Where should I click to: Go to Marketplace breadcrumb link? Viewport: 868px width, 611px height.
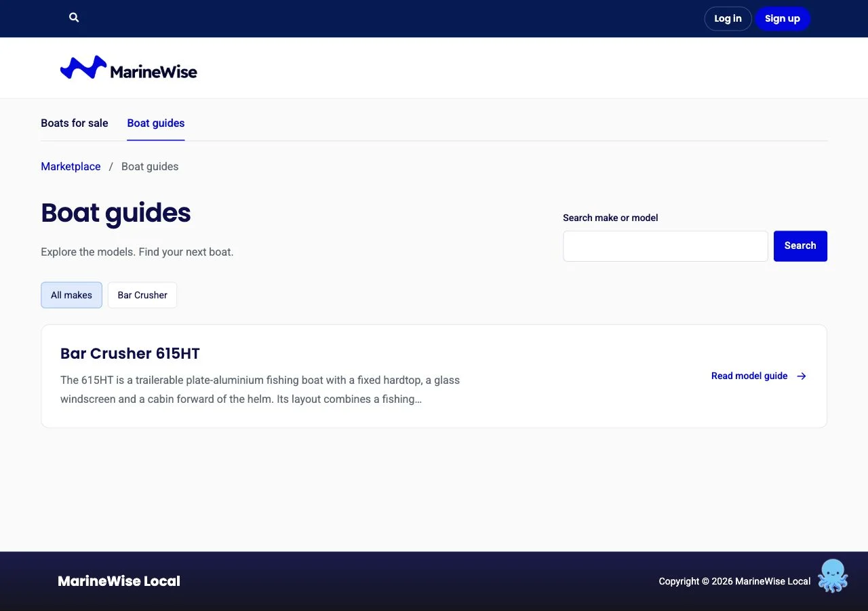71,167
